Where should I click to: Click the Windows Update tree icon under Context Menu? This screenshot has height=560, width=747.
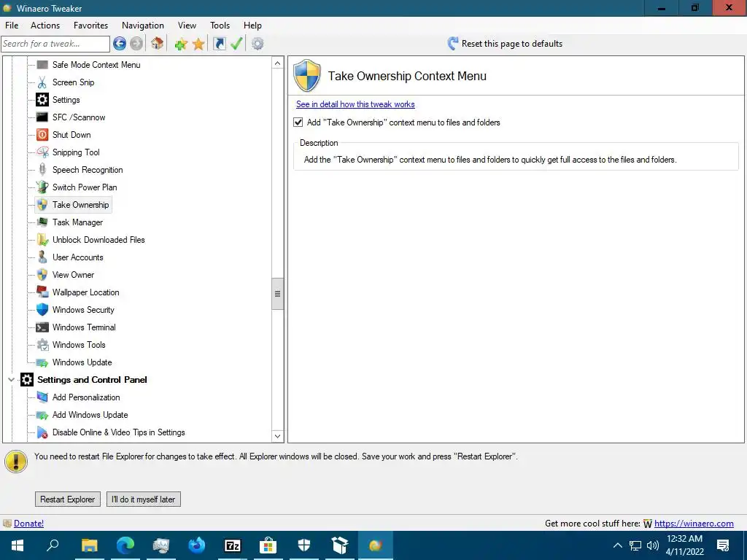(42, 362)
